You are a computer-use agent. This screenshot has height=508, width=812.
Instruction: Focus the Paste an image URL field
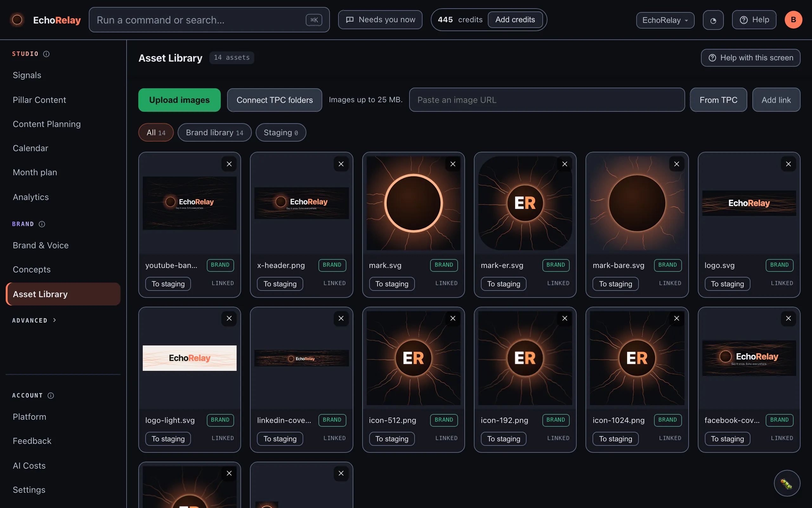point(547,100)
